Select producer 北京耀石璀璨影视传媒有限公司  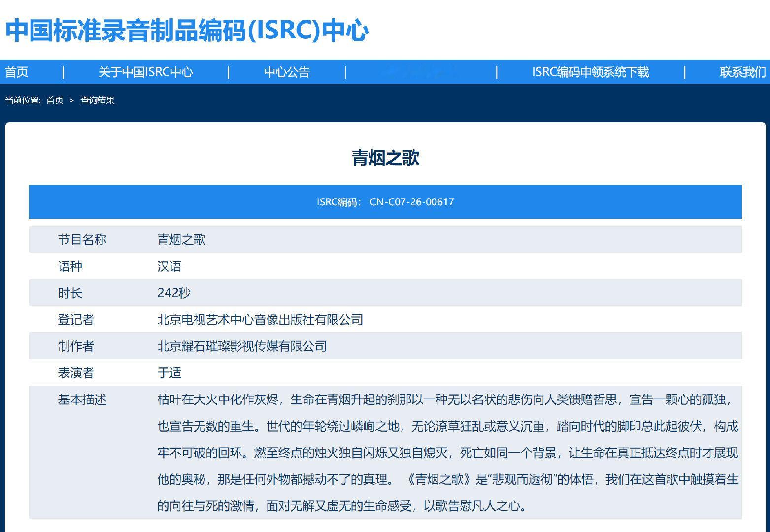242,346
